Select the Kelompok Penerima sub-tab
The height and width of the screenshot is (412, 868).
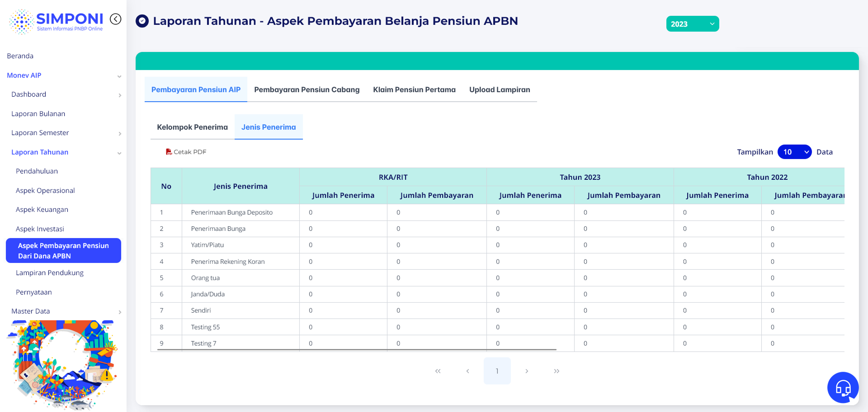(192, 127)
